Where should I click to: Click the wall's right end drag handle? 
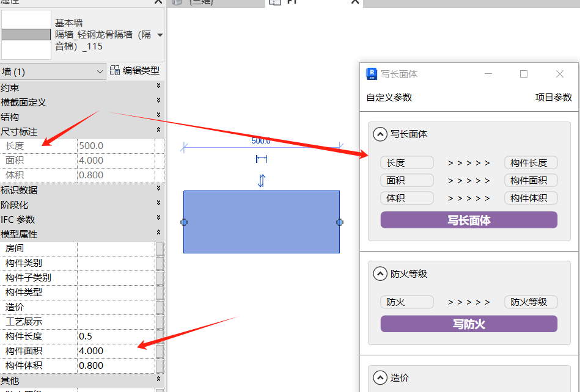click(340, 222)
